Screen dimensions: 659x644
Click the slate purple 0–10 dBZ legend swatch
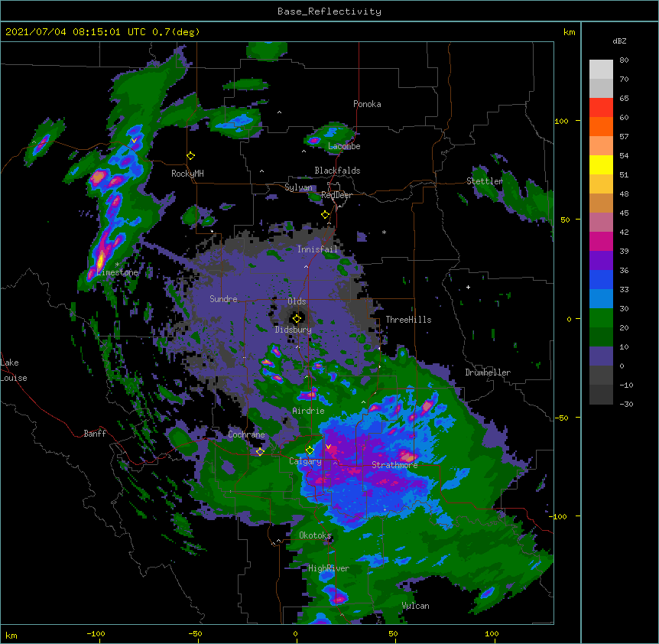click(x=601, y=356)
